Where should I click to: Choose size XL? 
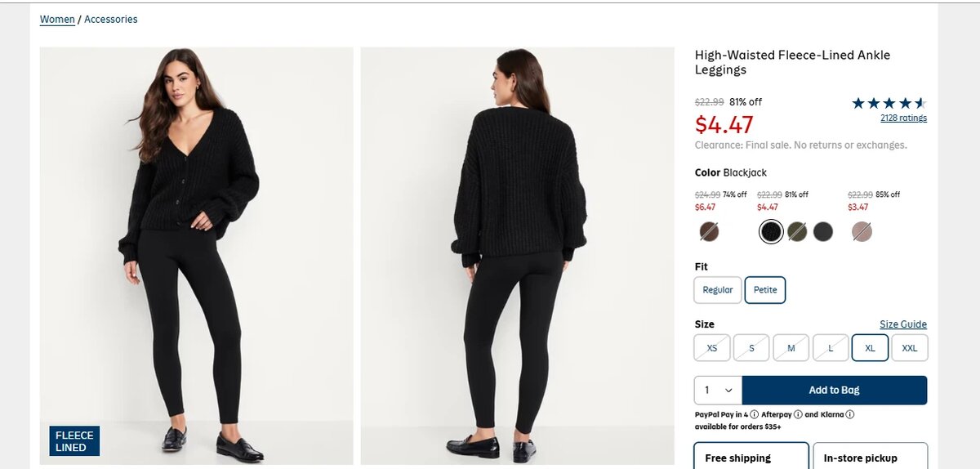pos(870,348)
